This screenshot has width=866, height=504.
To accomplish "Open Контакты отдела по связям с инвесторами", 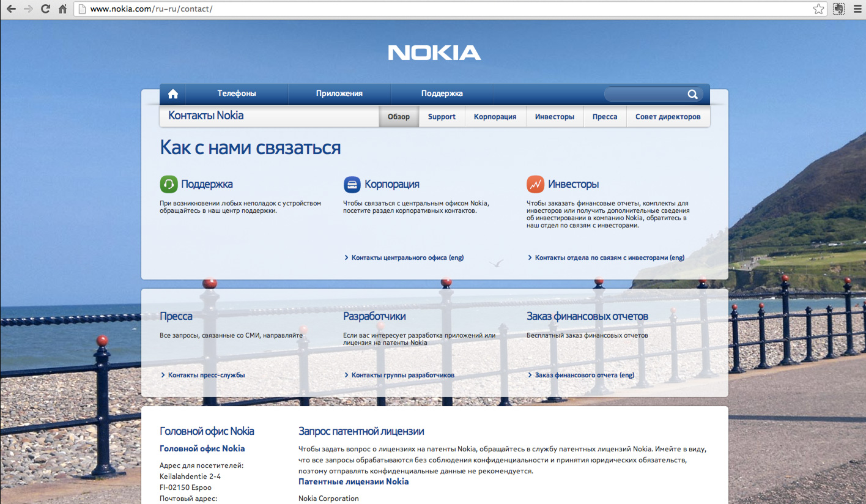I will click(610, 258).
